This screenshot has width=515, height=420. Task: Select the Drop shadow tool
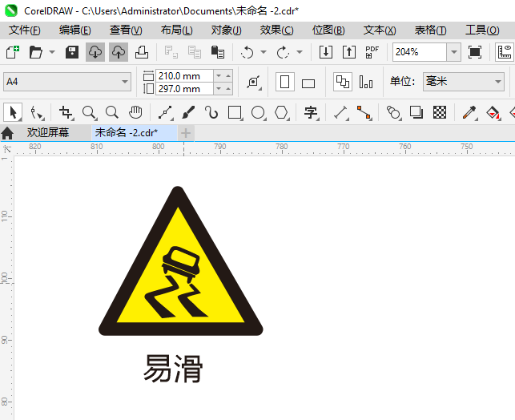point(416,112)
